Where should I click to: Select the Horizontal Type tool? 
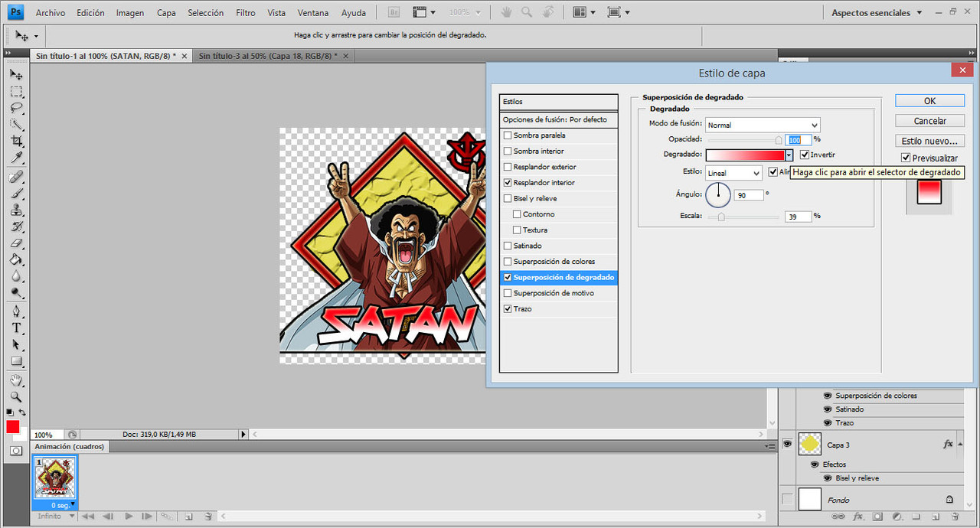16,328
